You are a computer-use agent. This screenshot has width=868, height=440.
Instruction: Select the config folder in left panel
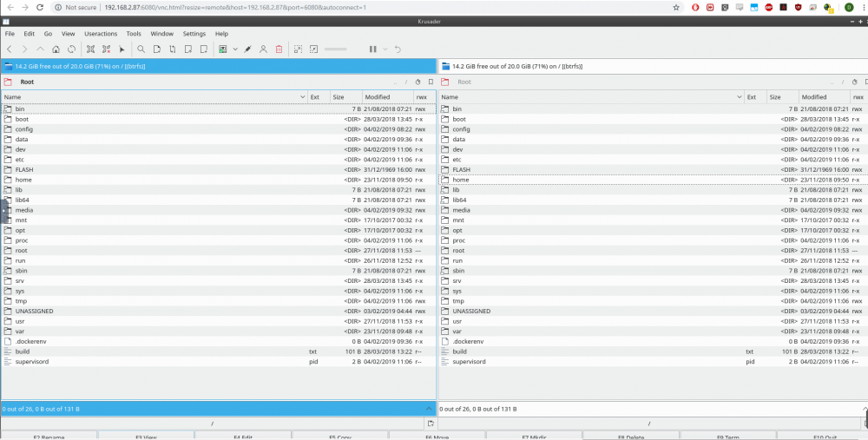coord(218,129)
